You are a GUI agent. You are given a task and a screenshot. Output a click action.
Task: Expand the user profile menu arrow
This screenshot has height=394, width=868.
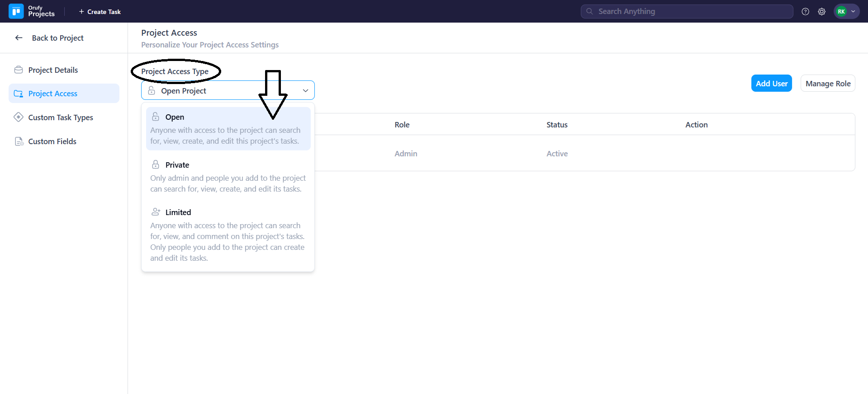point(853,12)
